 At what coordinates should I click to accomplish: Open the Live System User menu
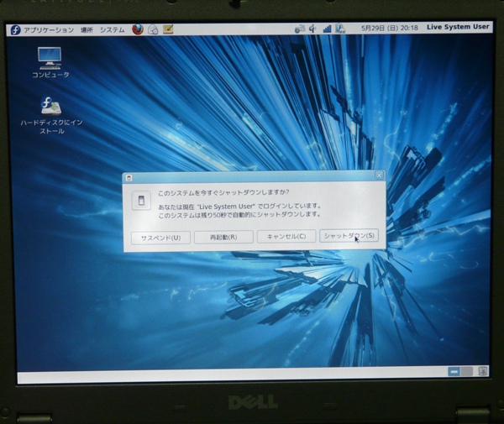click(457, 27)
